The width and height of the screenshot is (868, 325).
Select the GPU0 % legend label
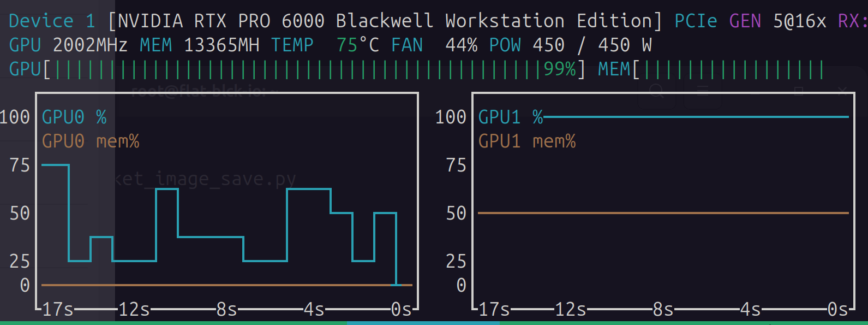(x=74, y=117)
